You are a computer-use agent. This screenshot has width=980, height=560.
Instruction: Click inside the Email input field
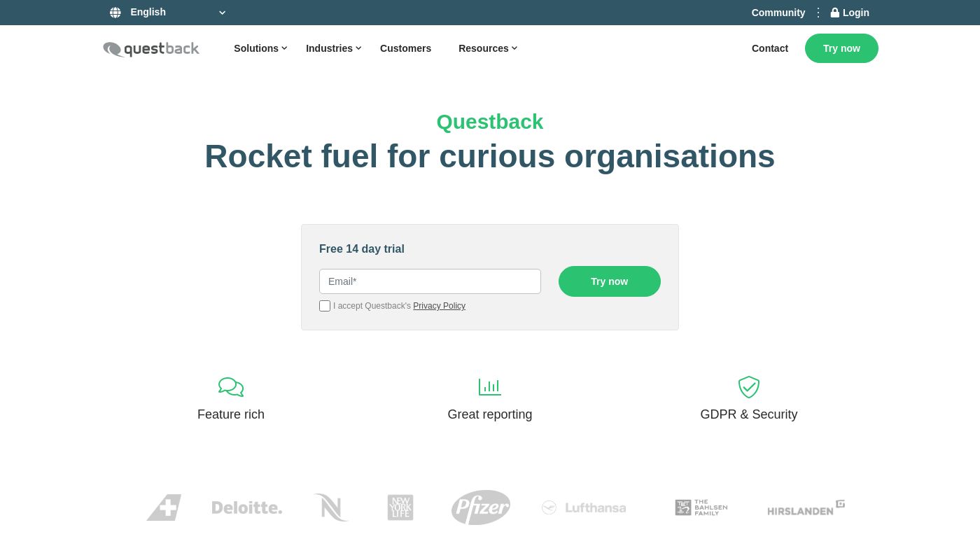coord(430,281)
